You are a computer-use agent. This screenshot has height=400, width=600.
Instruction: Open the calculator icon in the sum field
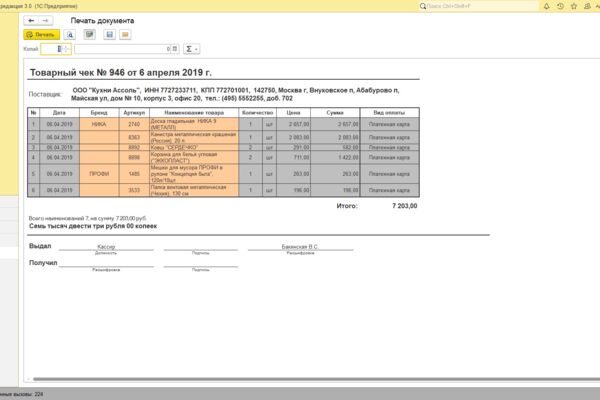175,49
